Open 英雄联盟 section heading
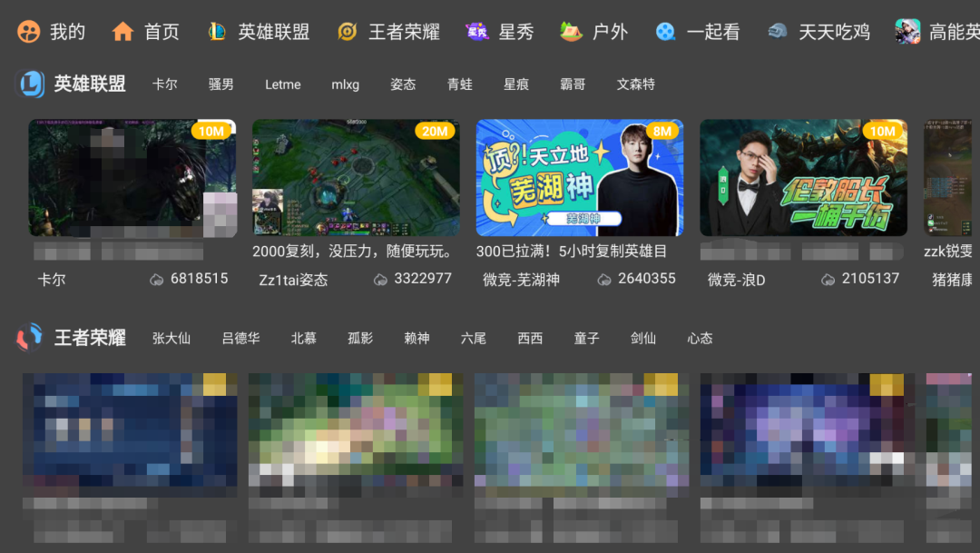The image size is (980, 553). point(90,84)
